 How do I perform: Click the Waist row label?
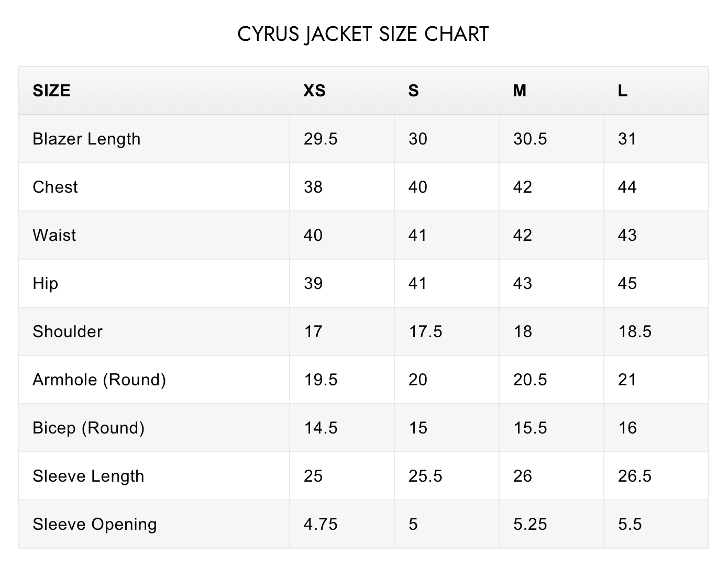[54, 235]
